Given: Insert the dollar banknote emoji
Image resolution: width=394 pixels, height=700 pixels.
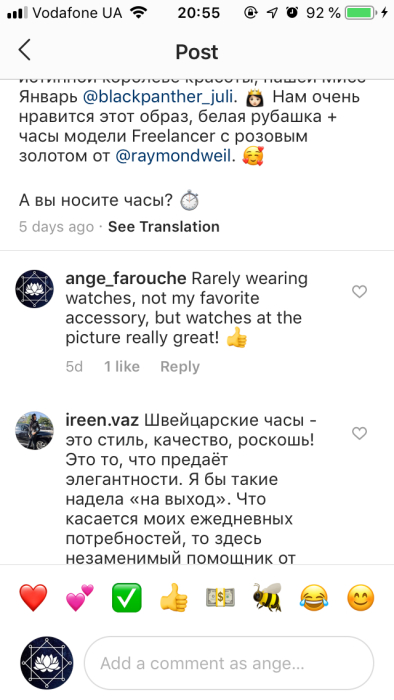Looking at the screenshot, I should (220, 597).
